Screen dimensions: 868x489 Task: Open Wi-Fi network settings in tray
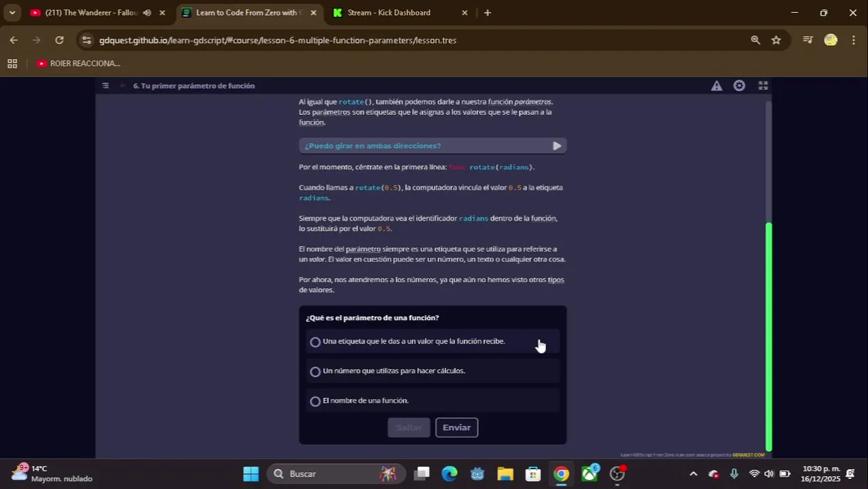(x=754, y=474)
